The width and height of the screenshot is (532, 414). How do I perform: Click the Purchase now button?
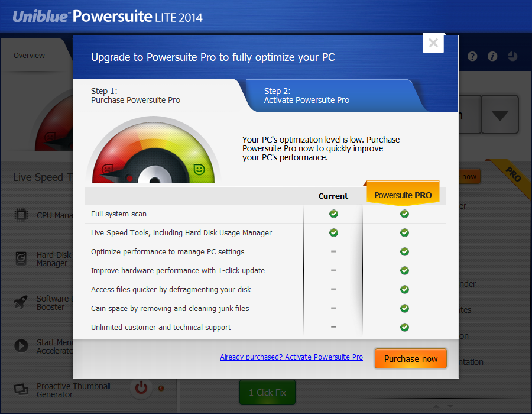(411, 358)
